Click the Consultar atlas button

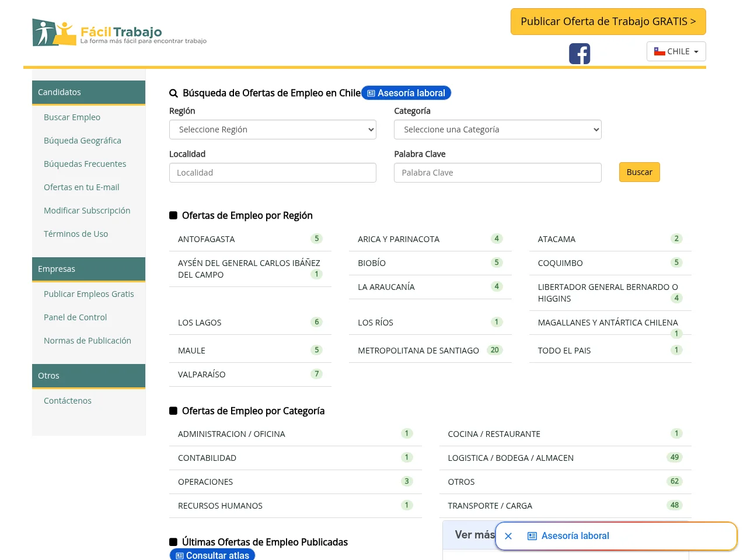[x=212, y=555]
